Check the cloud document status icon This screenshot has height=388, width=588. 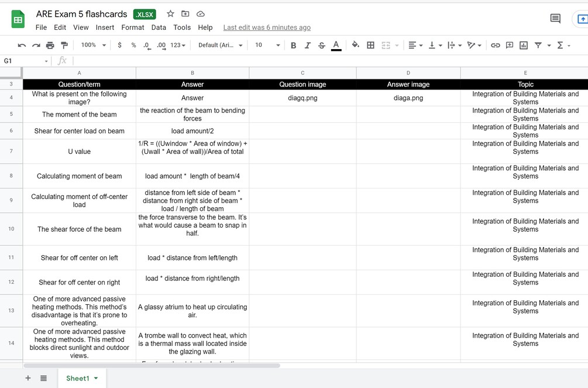201,14
